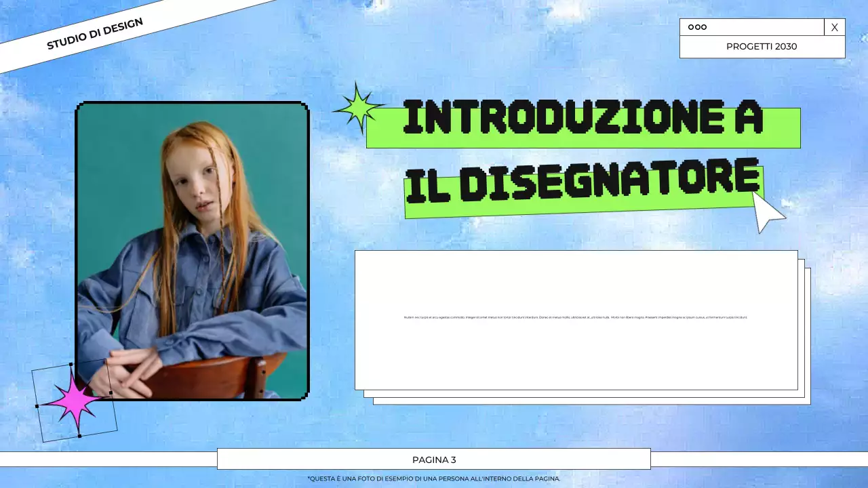
Task: Click the X icon on the PROGETTI 2030 window
Action: click(x=834, y=27)
